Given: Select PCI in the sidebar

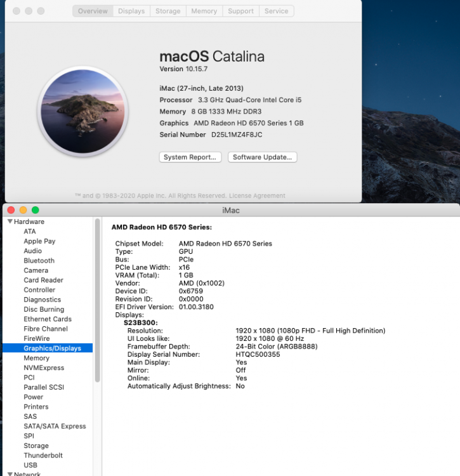Looking at the screenshot, I should tap(29, 378).
